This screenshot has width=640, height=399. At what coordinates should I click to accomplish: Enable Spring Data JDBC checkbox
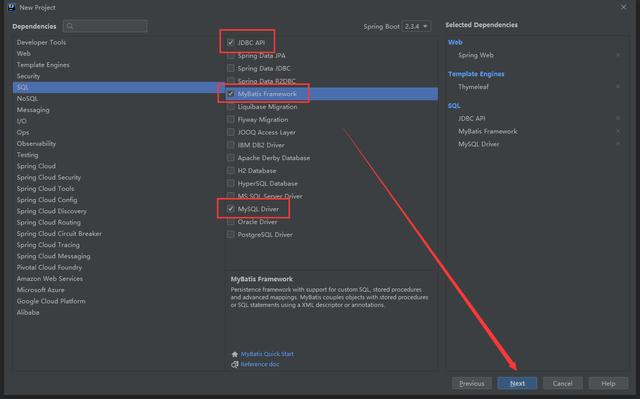[x=231, y=68]
